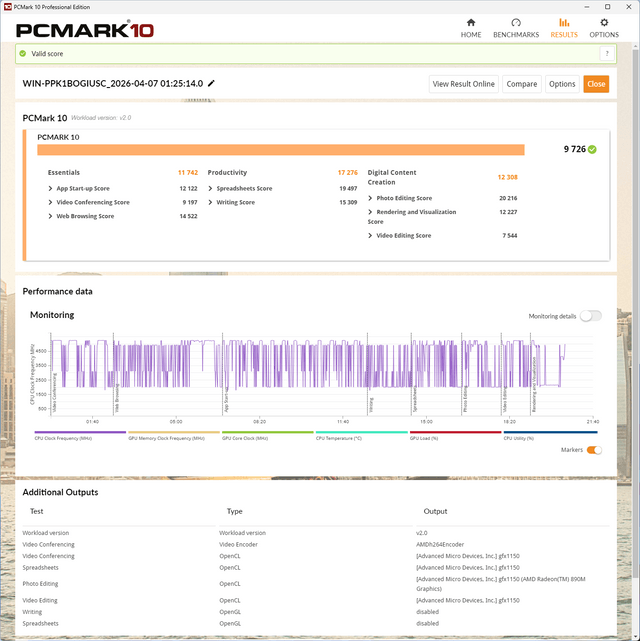640x641 pixels.
Task: Expand App Start-up Score details
Action: tap(50, 188)
